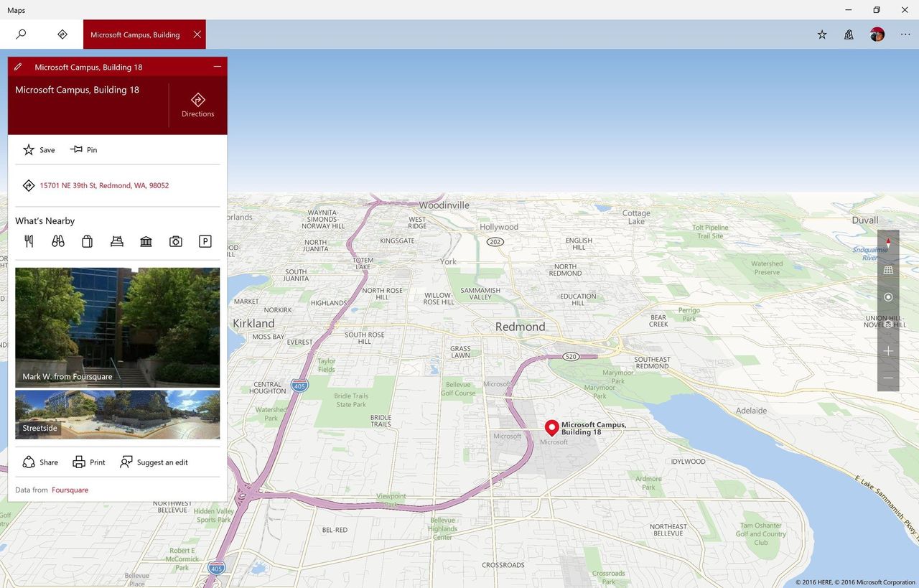
Task: Get Directions to Building 18
Action: (x=198, y=105)
